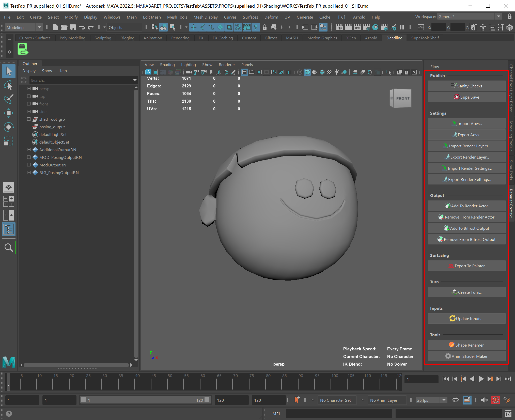Screen dimensions: 515x420
Task: Choose the Move tool in toolbox
Action: pyautogui.click(x=9, y=113)
